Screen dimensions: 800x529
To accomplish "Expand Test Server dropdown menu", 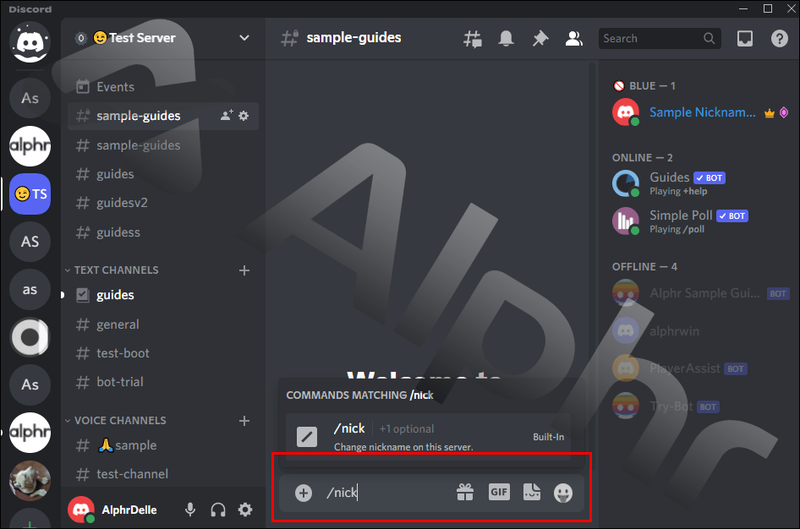I will click(244, 38).
